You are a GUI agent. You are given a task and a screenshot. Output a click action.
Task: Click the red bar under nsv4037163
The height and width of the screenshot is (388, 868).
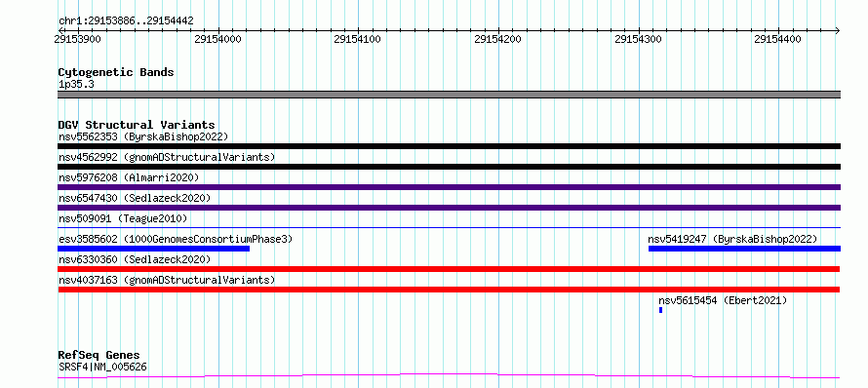point(449,290)
